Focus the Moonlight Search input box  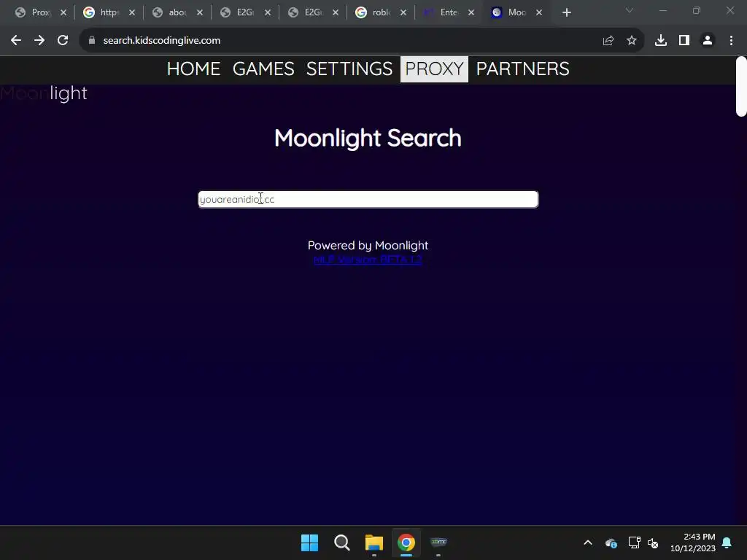click(368, 199)
